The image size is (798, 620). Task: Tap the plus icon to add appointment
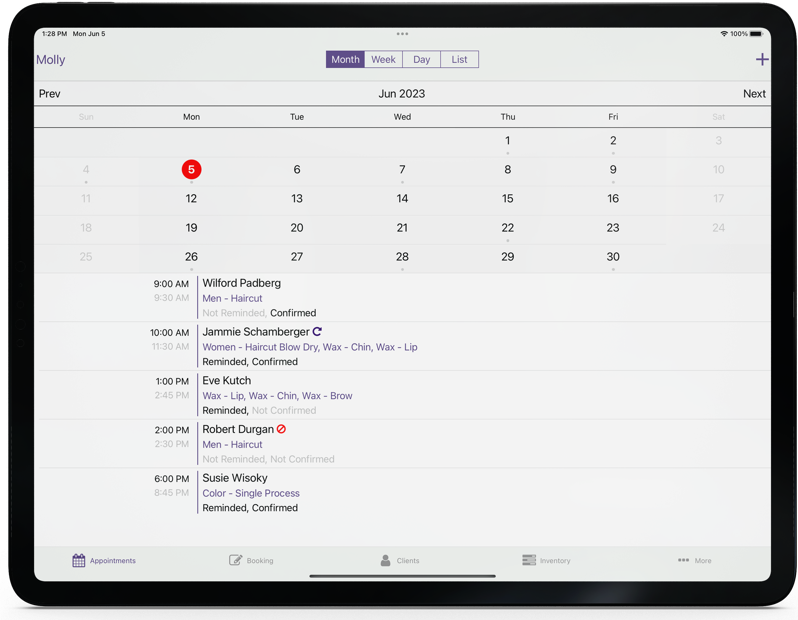pyautogui.click(x=762, y=60)
